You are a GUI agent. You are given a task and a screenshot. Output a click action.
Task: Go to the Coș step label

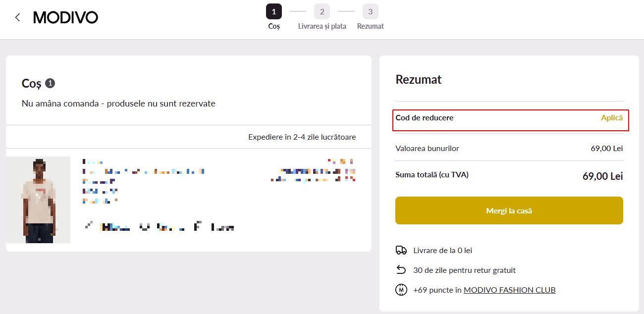coord(274,26)
